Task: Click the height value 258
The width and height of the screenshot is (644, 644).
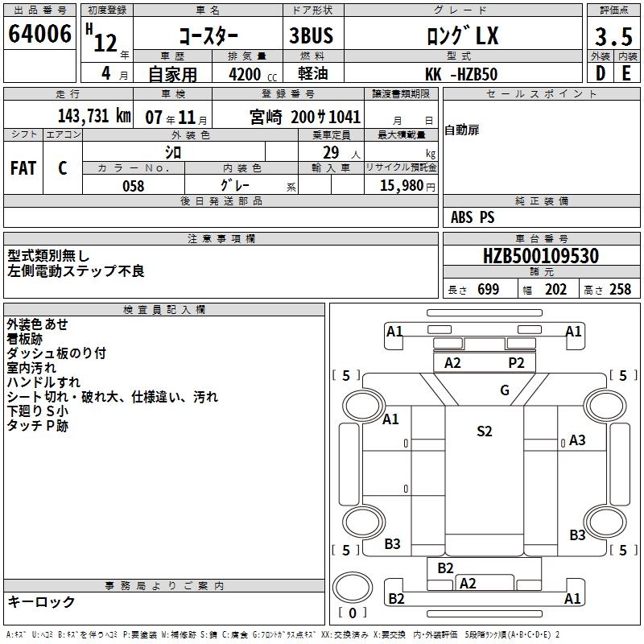Action: pyautogui.click(x=620, y=290)
